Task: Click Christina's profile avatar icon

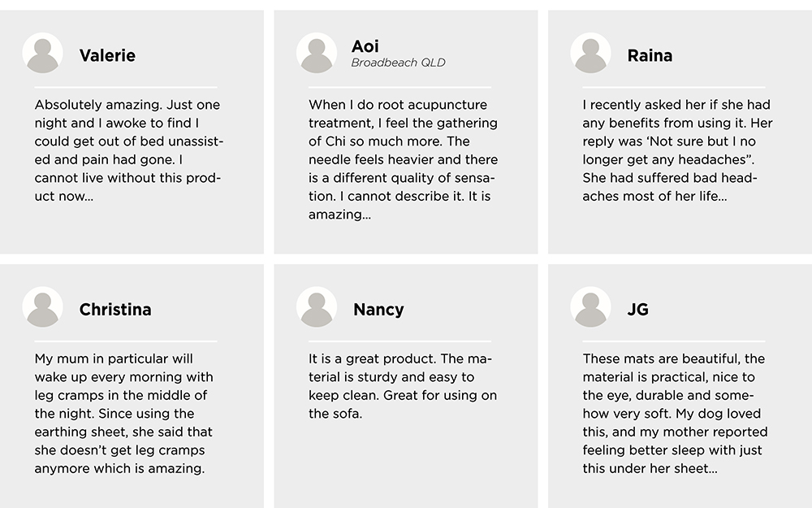Action: [42, 307]
